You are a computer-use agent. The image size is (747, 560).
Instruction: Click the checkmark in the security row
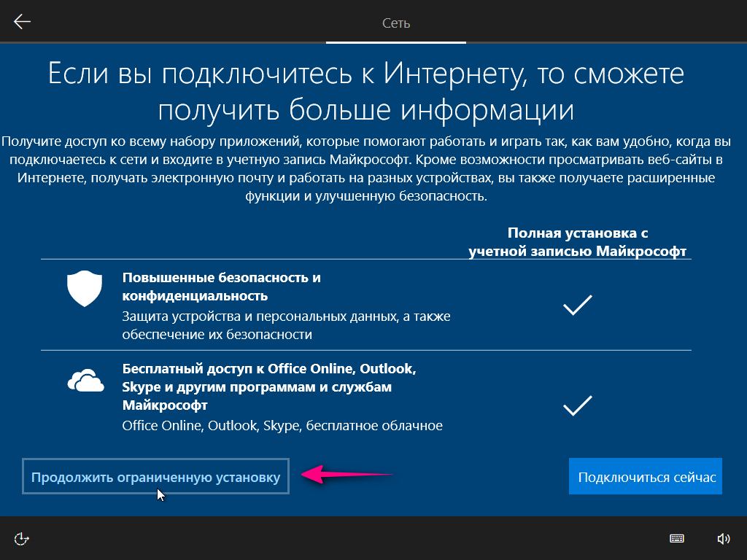(577, 306)
